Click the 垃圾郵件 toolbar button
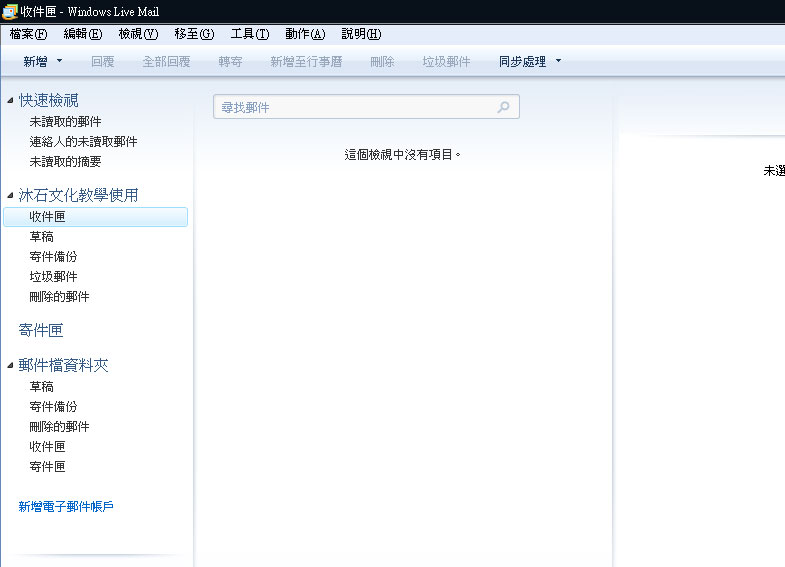Image resolution: width=785 pixels, height=567 pixels. coord(446,62)
